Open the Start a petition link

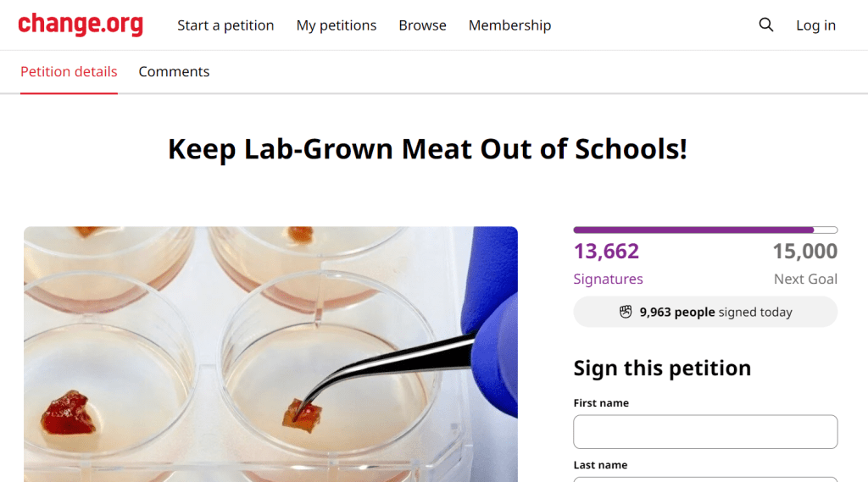coord(225,25)
